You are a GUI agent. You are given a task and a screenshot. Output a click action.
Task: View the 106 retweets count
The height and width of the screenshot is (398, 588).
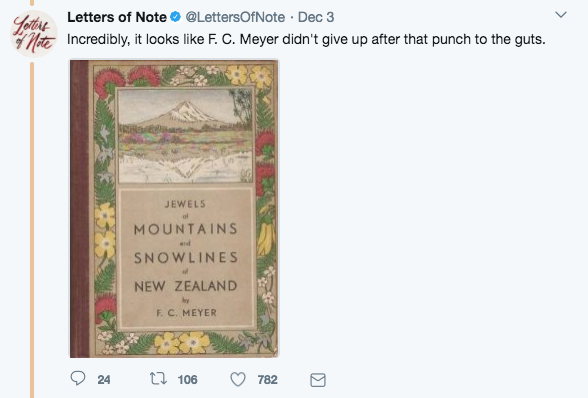(x=188, y=380)
